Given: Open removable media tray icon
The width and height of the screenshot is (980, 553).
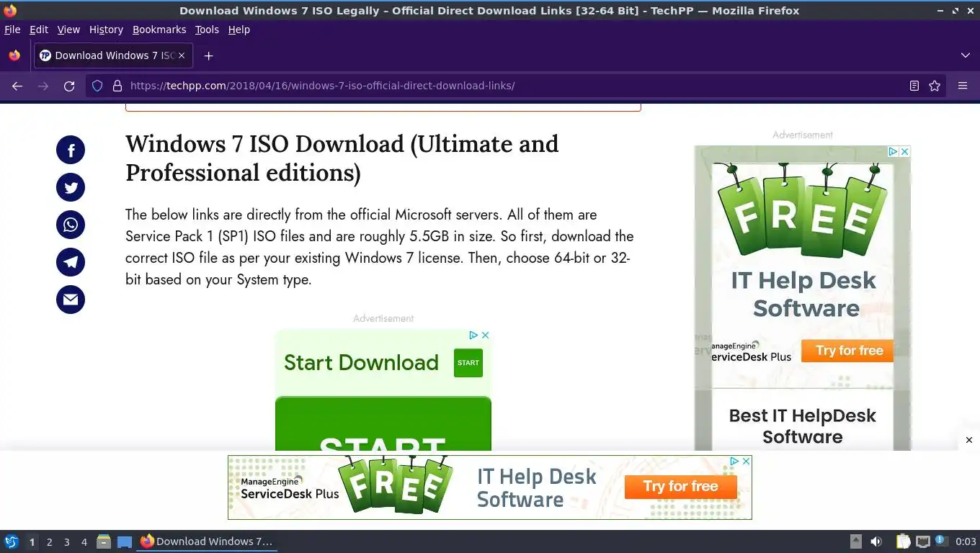Looking at the screenshot, I should click(855, 541).
